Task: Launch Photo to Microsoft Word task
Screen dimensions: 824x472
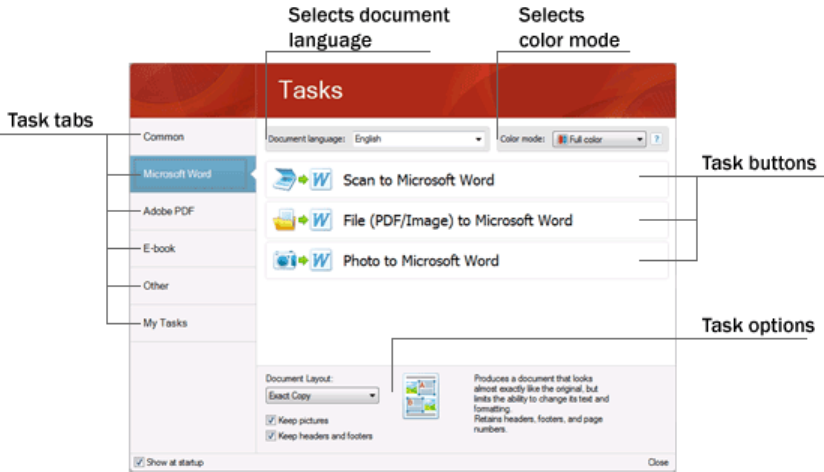Action: tap(467, 260)
